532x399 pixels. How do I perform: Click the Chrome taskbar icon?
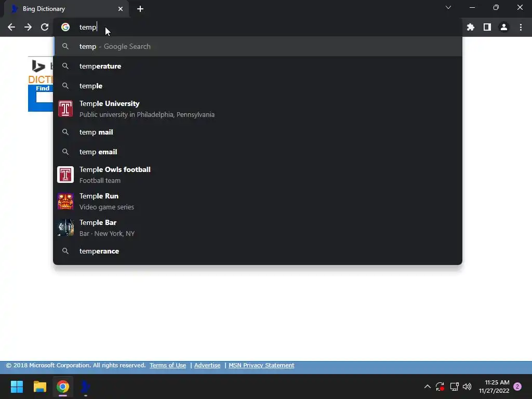tap(63, 387)
